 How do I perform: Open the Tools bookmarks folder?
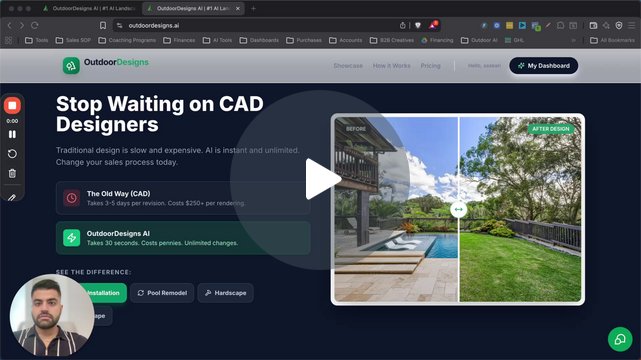pyautogui.click(x=36, y=40)
